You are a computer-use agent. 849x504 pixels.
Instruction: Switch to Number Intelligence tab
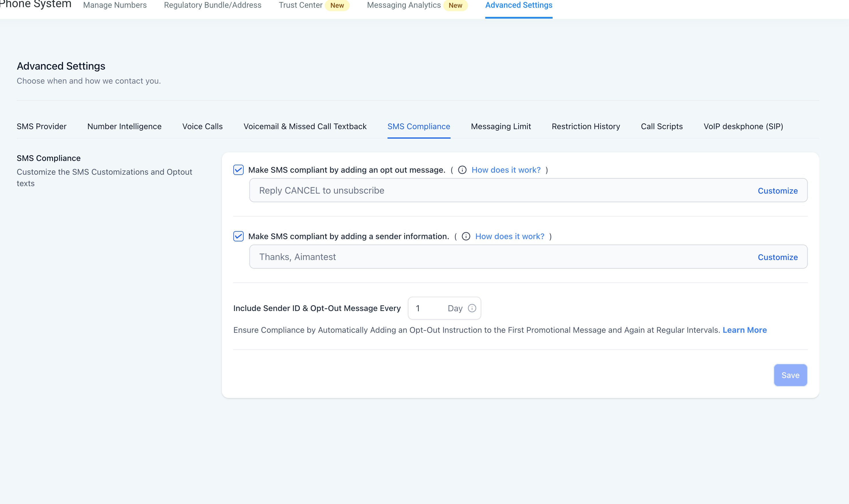coord(124,126)
